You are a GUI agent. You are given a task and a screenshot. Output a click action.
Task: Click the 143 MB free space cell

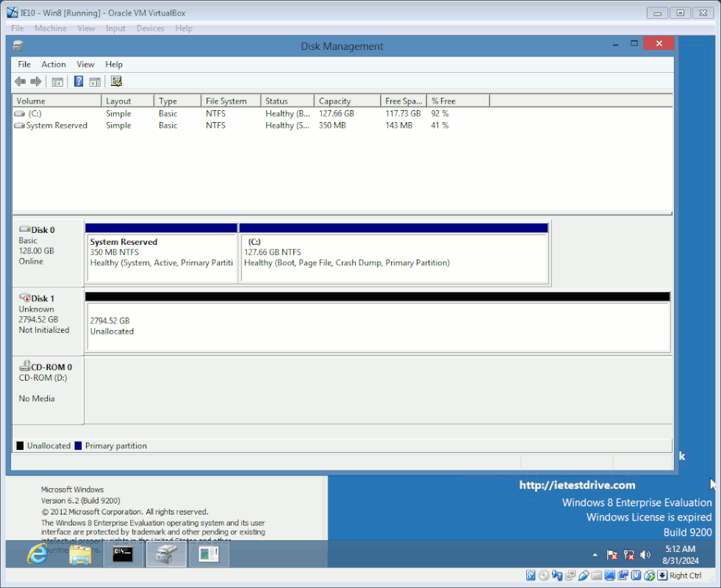click(x=398, y=126)
